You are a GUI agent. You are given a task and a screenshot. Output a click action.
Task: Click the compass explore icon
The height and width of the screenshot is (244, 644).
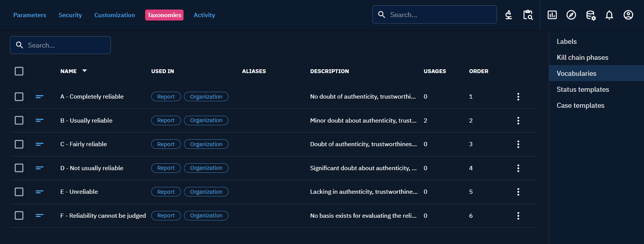571,15
